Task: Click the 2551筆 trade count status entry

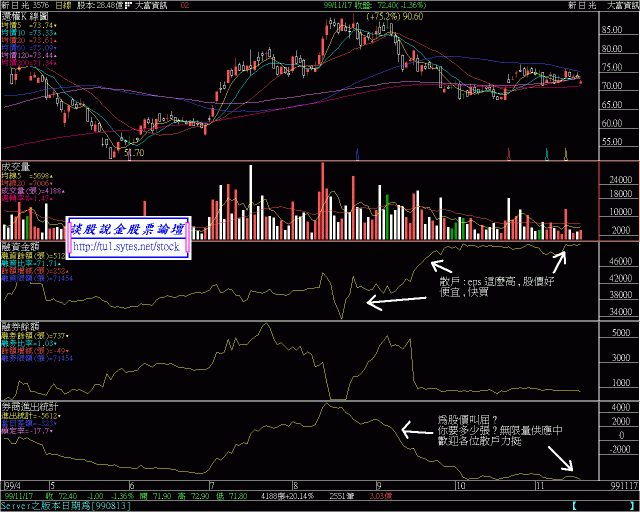Action: point(342,496)
